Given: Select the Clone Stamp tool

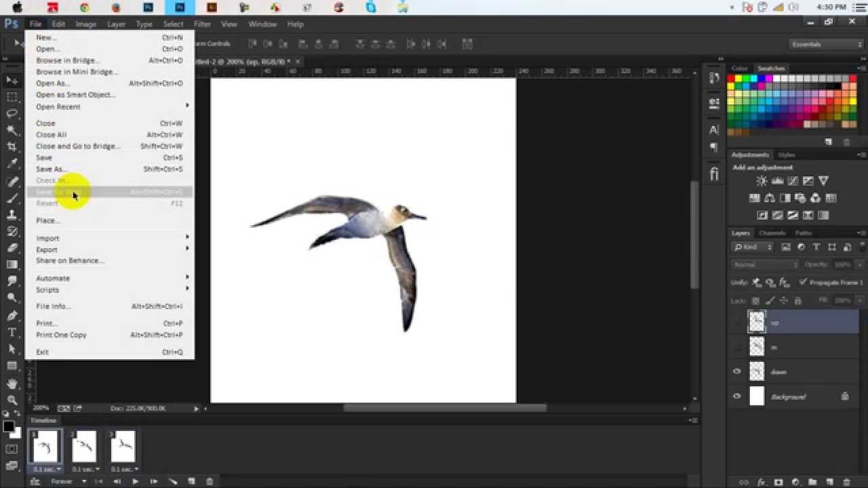Looking at the screenshot, I should [x=12, y=215].
